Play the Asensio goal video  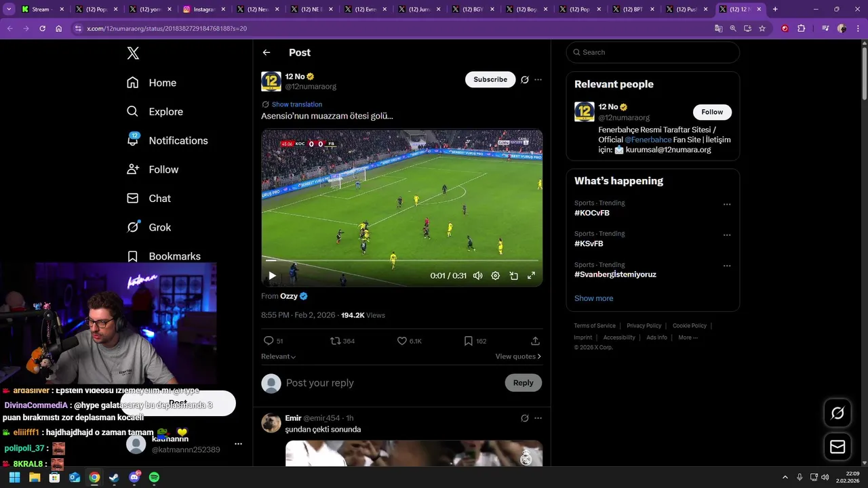tap(272, 276)
